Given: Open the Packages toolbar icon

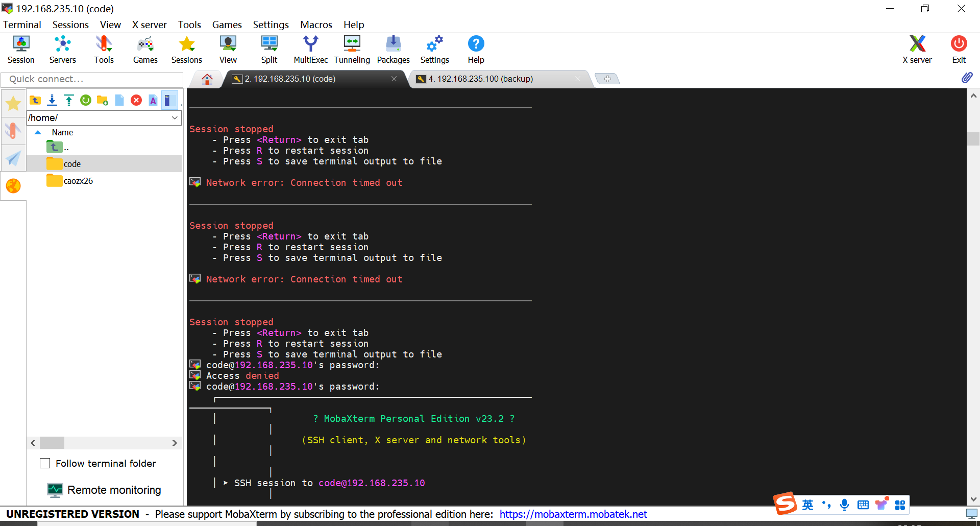Looking at the screenshot, I should tap(394, 50).
